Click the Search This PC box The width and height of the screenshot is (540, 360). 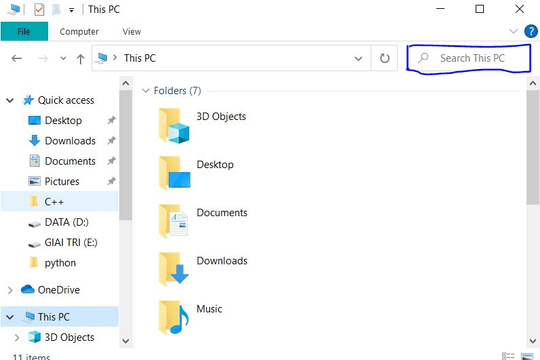pyautogui.click(x=469, y=58)
